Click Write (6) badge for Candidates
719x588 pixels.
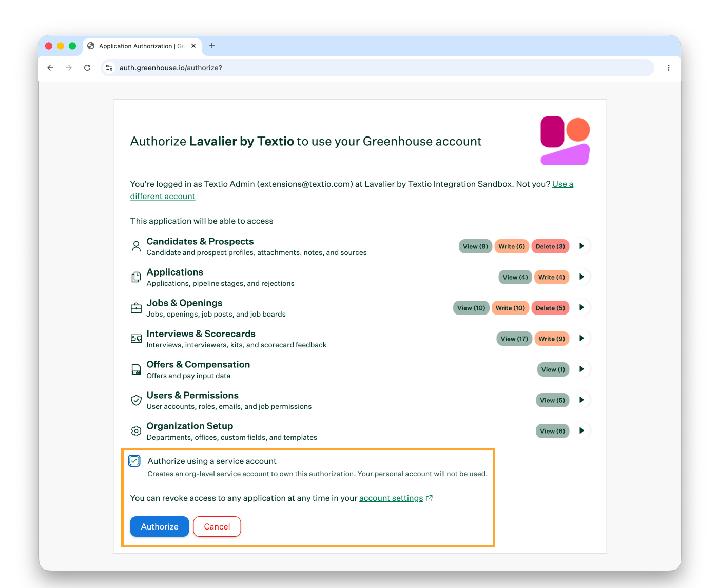tap(512, 246)
